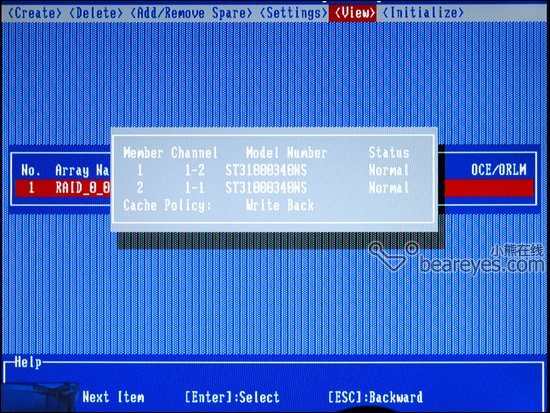The width and height of the screenshot is (550, 413).
Task: Click the Write Back cache policy value
Action: point(280,205)
